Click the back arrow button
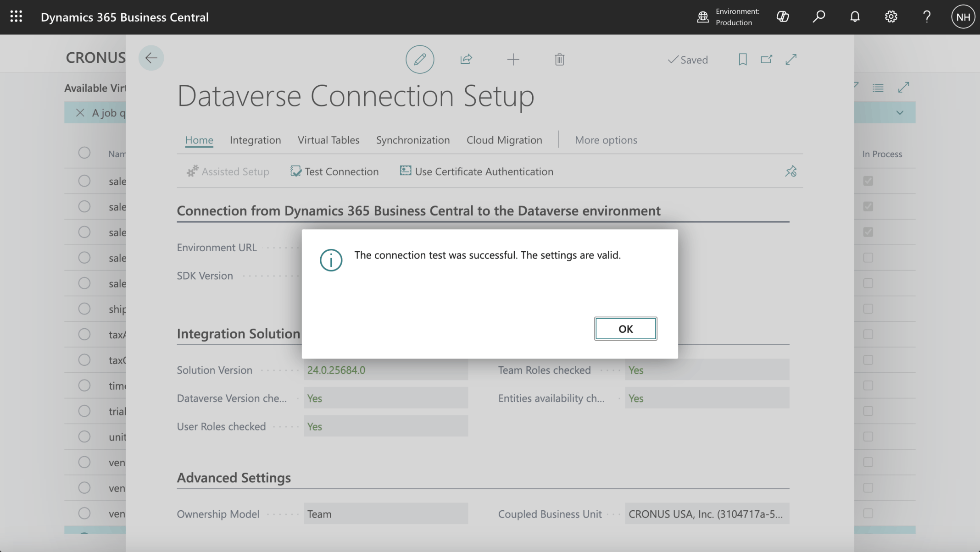Viewport: 980px width, 552px height. [151, 58]
